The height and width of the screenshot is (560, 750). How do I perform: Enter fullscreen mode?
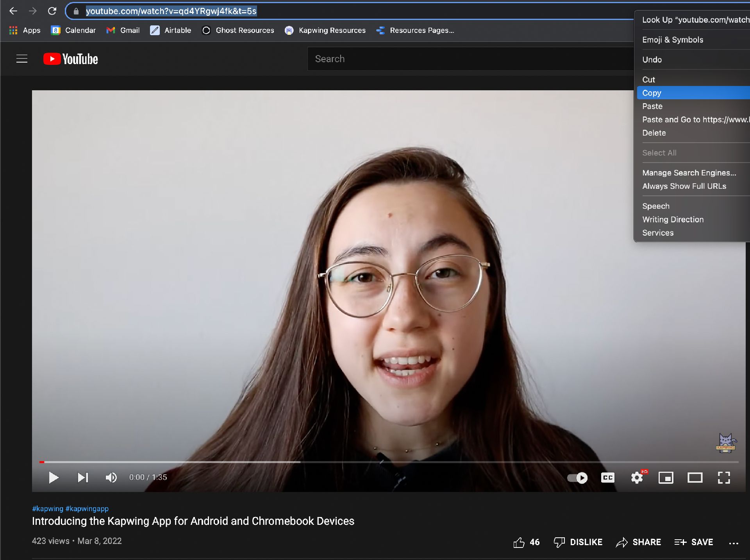pyautogui.click(x=724, y=478)
